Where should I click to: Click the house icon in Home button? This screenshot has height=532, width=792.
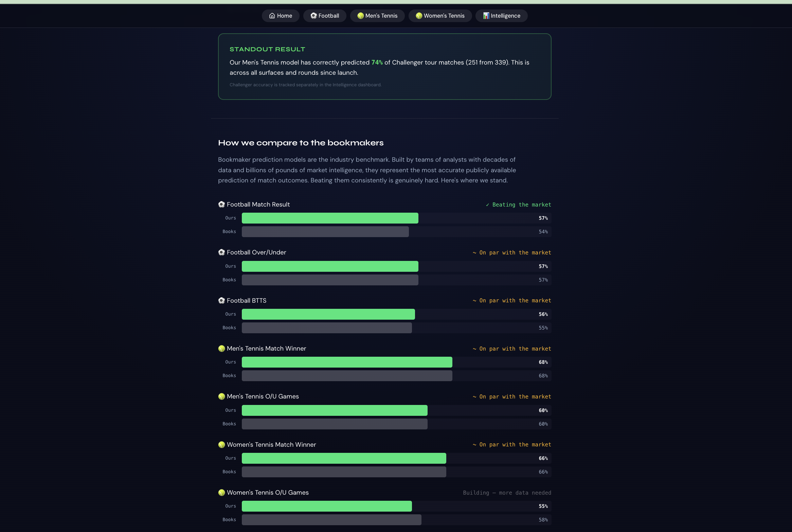272,16
